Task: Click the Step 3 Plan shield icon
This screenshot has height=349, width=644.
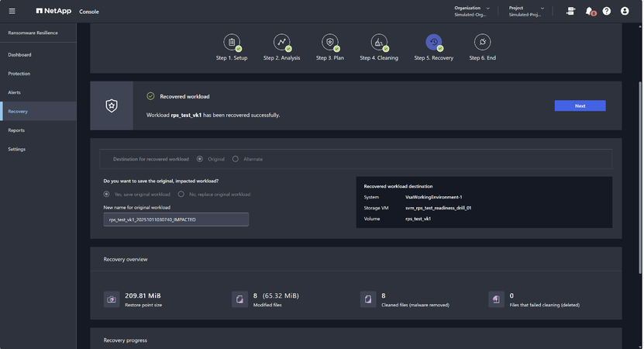Action: coord(330,43)
